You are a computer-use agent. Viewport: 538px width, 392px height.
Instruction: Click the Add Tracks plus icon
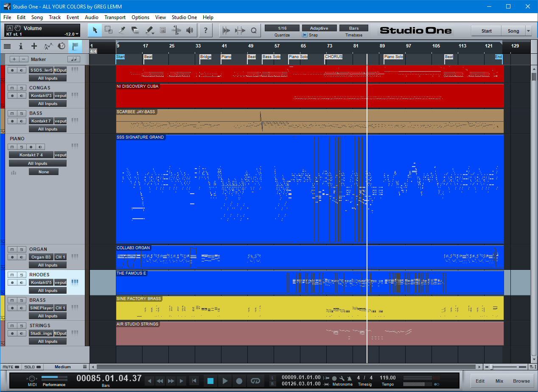[34, 46]
